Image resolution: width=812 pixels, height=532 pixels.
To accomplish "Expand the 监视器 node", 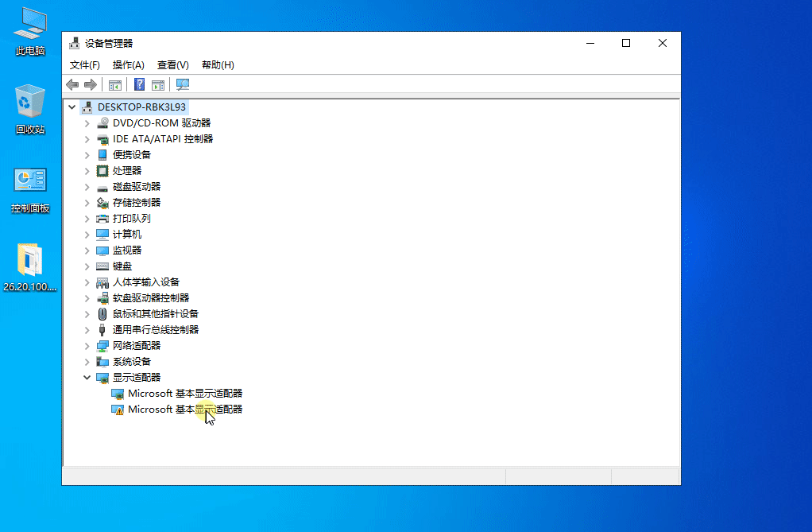I will pyautogui.click(x=87, y=250).
